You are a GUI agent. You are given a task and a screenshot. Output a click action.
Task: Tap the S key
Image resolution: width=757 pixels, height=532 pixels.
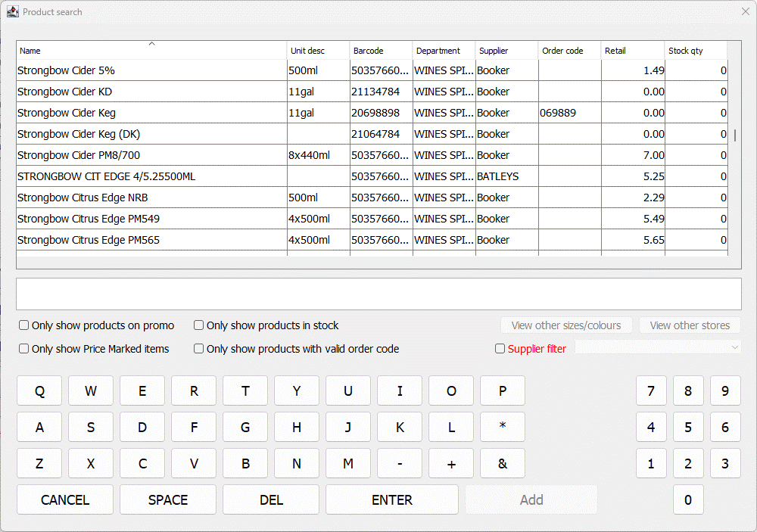[x=91, y=427]
